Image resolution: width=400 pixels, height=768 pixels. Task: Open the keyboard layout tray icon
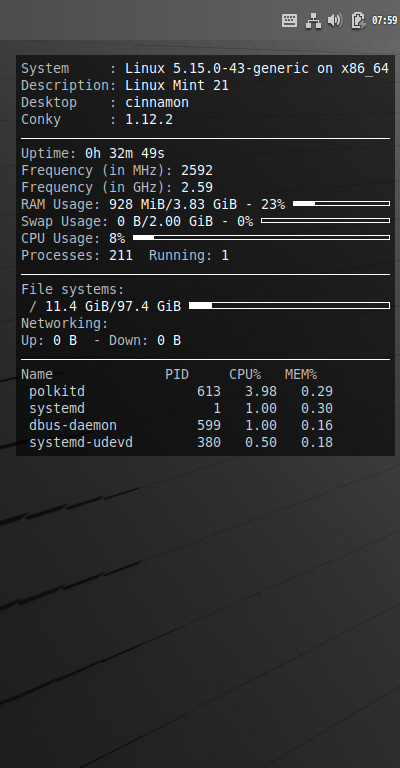coord(289,20)
